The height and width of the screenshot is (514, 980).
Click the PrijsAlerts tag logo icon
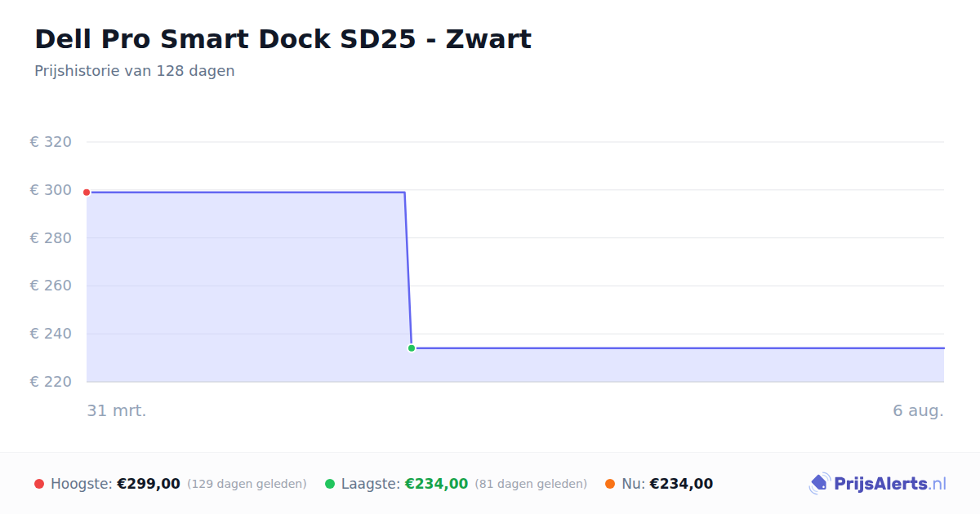click(x=819, y=484)
